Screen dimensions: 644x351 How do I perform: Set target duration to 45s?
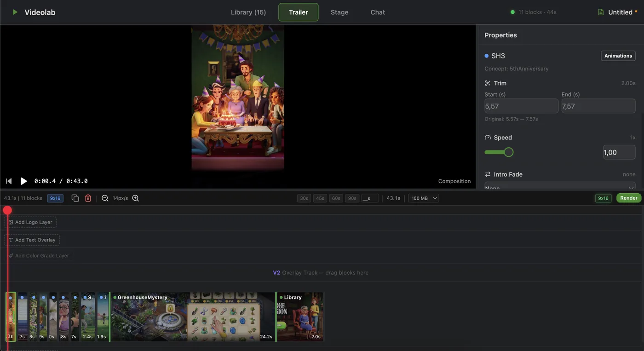coord(320,198)
